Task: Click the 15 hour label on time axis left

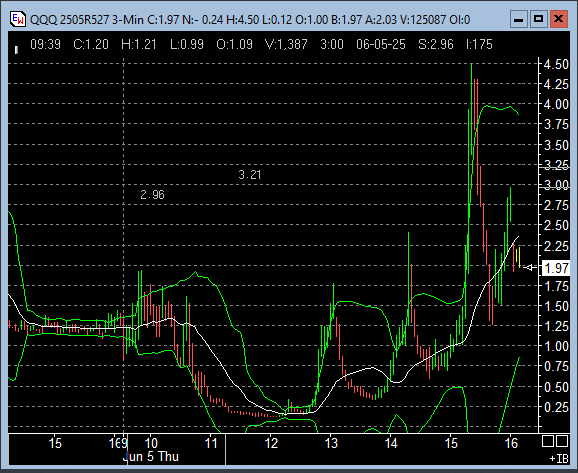Action: point(55,443)
